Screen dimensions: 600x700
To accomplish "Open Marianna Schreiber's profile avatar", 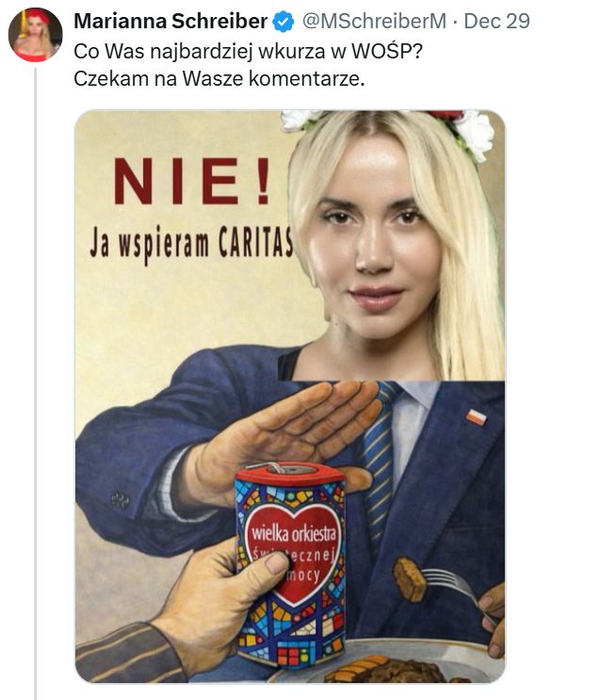I will [35, 34].
